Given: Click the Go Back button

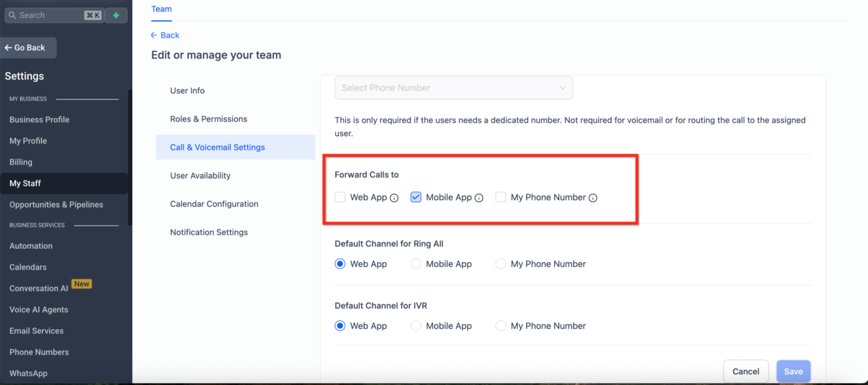Looking at the screenshot, I should (x=28, y=48).
